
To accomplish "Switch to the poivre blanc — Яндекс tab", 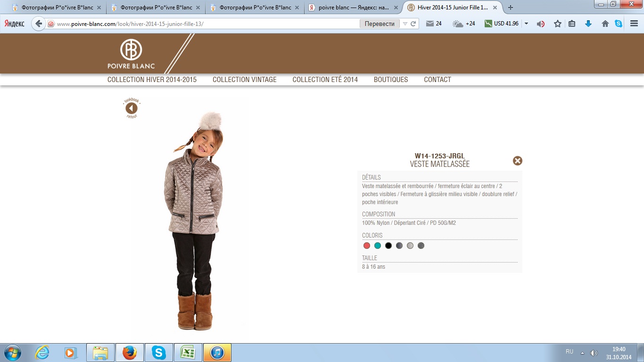I will tap(354, 8).
